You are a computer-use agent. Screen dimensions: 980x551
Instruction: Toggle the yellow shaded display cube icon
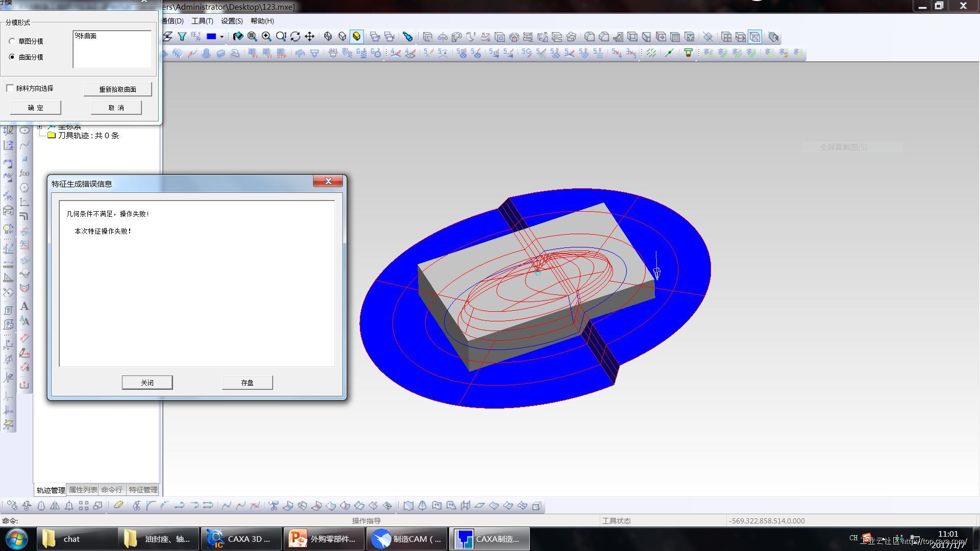click(x=356, y=37)
